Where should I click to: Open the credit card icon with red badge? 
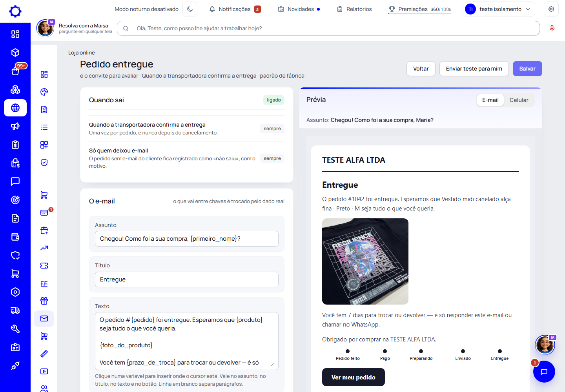click(44, 212)
